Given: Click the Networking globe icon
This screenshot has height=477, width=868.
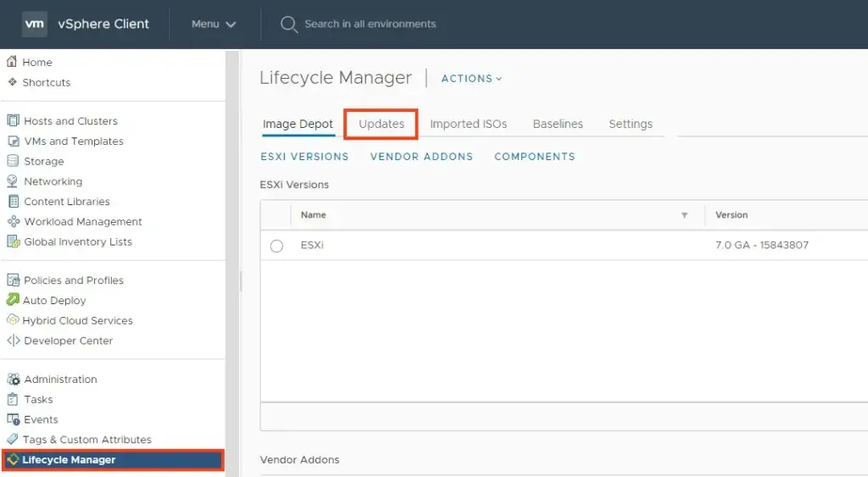Looking at the screenshot, I should coord(12,181).
